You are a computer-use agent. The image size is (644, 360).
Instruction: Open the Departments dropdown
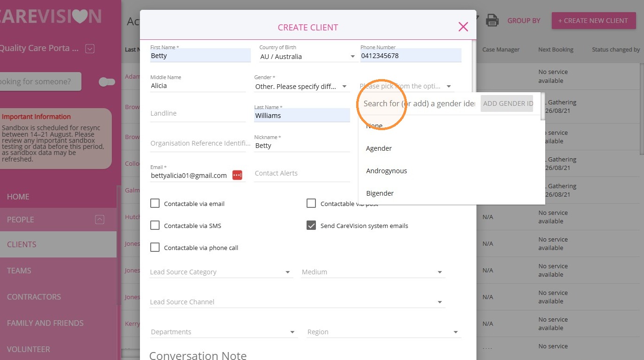tap(224, 332)
